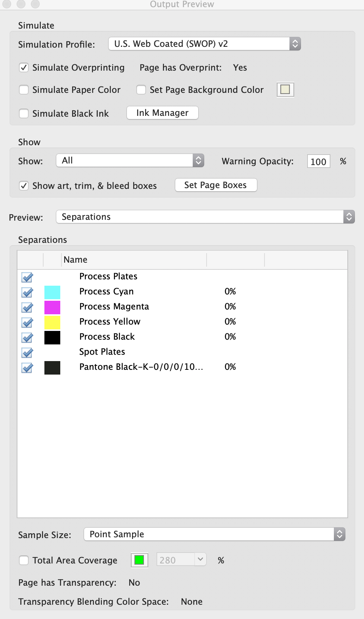The image size is (364, 619).
Task: Click the Set Page Boxes button
Action: pyautogui.click(x=216, y=185)
